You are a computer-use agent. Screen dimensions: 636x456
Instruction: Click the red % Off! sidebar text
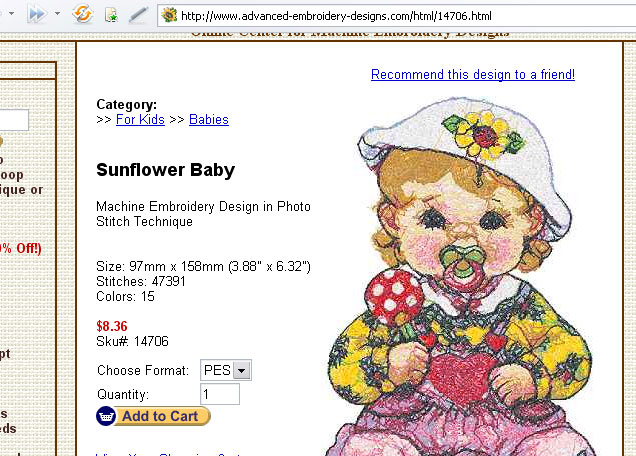21,248
